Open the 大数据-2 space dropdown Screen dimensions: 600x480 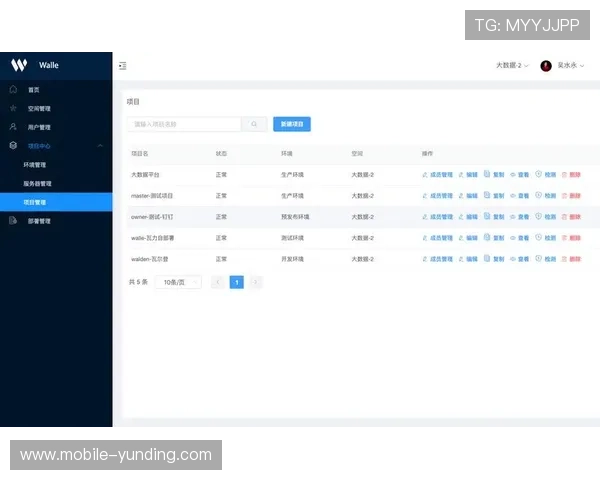512,66
